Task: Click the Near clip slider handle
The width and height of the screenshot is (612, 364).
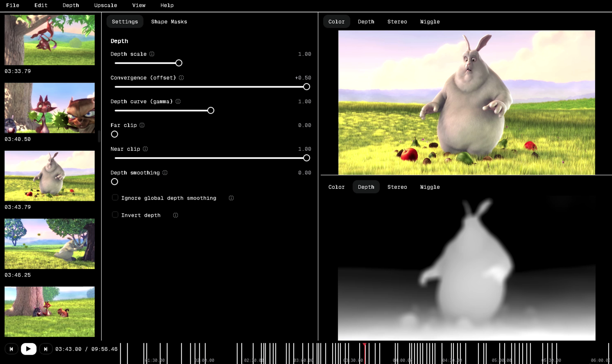Action: tap(307, 158)
